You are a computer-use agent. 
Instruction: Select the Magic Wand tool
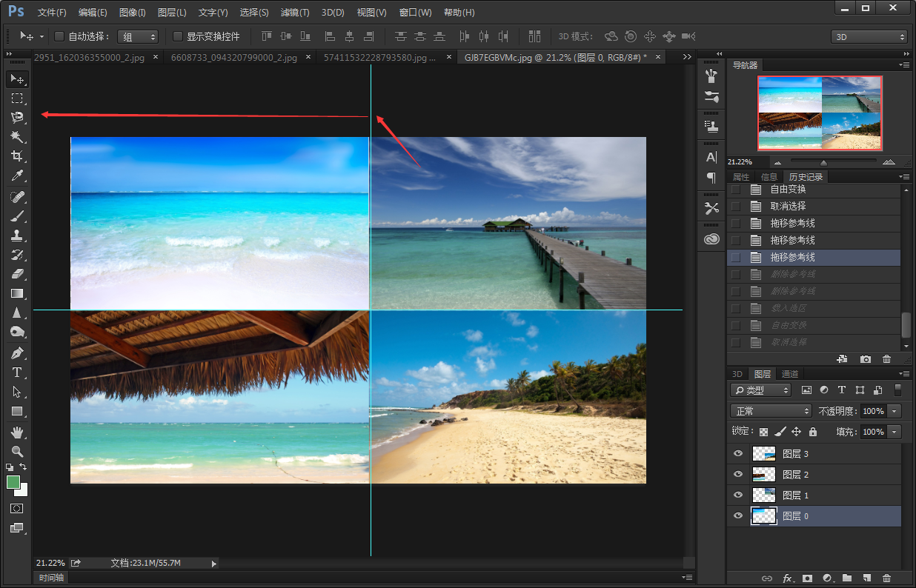[x=17, y=137]
